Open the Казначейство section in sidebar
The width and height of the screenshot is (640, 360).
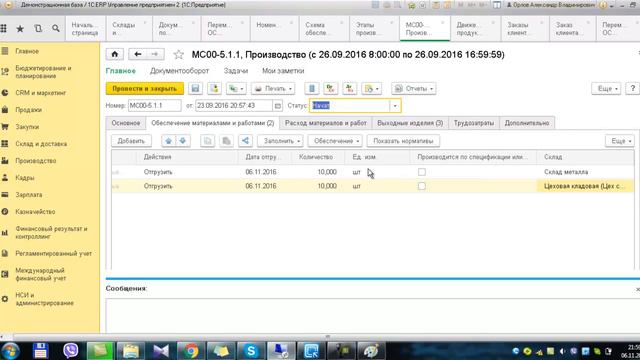pyautogui.click(x=35, y=212)
